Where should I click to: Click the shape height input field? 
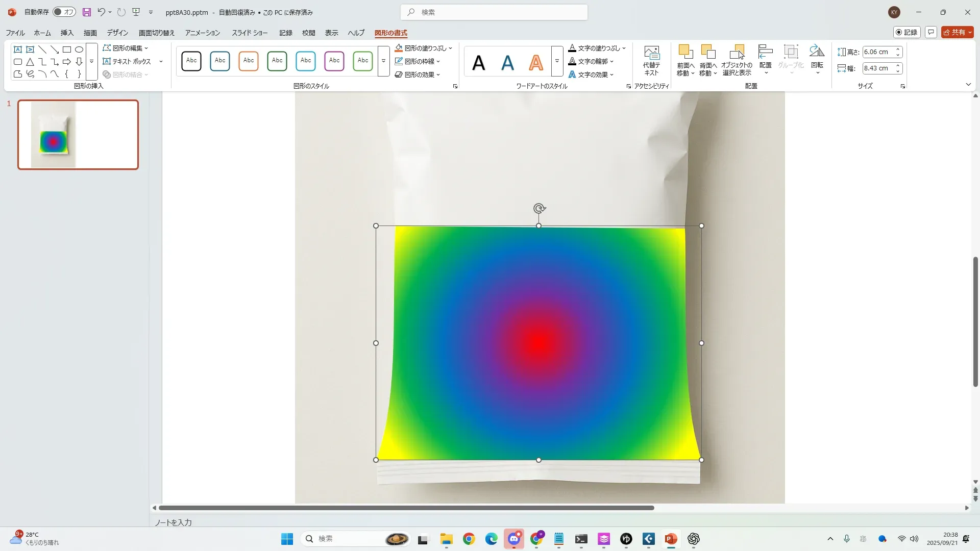877,52
